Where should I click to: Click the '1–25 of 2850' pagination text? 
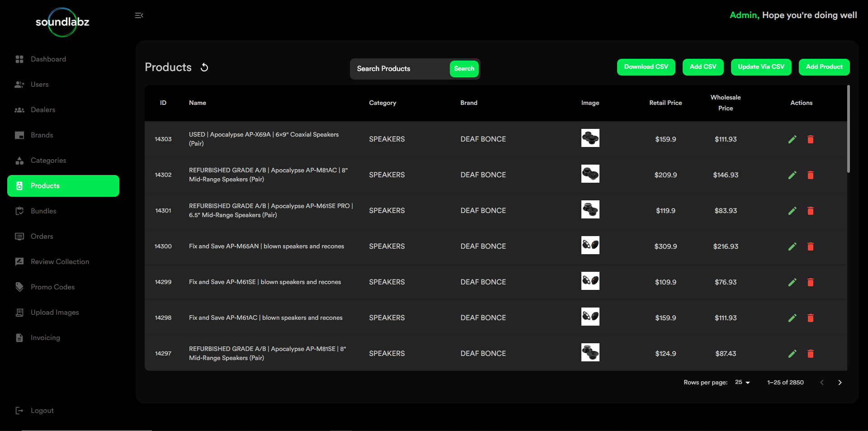[x=785, y=383]
